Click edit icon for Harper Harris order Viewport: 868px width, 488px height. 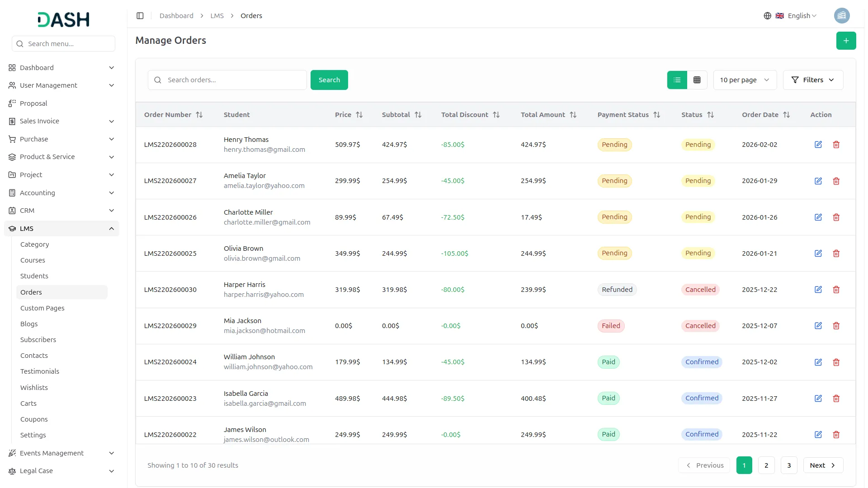click(x=818, y=290)
